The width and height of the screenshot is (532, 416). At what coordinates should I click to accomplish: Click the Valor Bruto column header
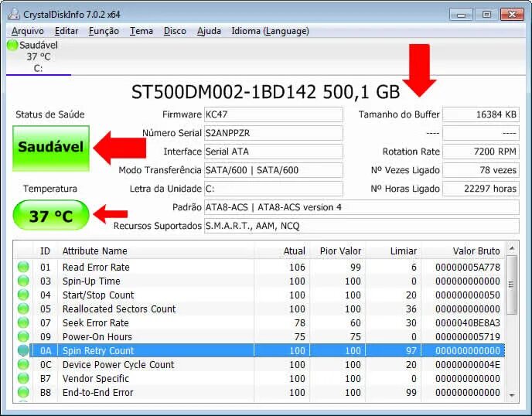tap(463, 251)
